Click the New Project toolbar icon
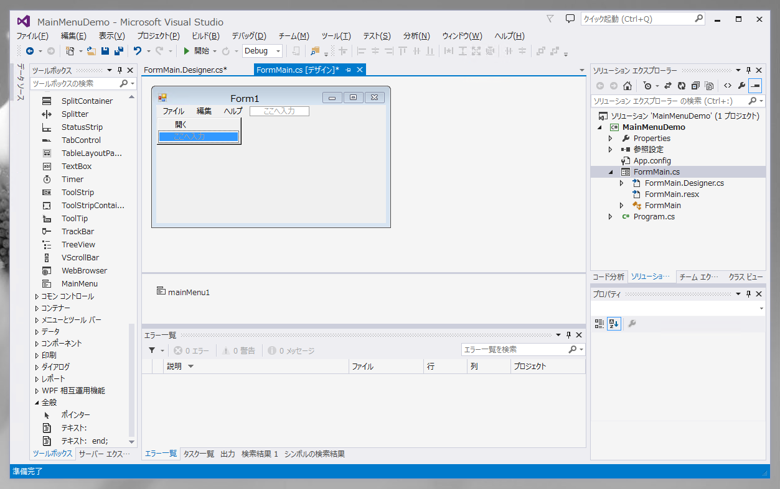This screenshot has height=489, width=780. (70, 51)
